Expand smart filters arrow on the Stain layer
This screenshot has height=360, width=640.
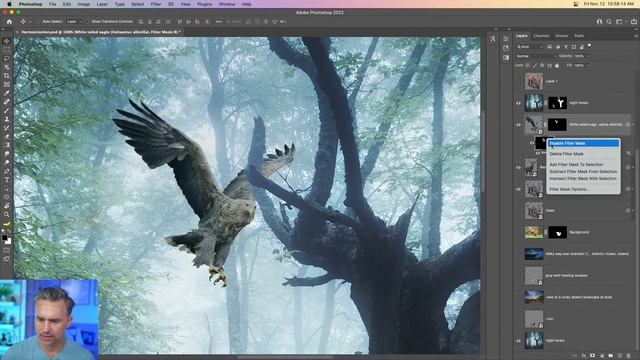(633, 211)
